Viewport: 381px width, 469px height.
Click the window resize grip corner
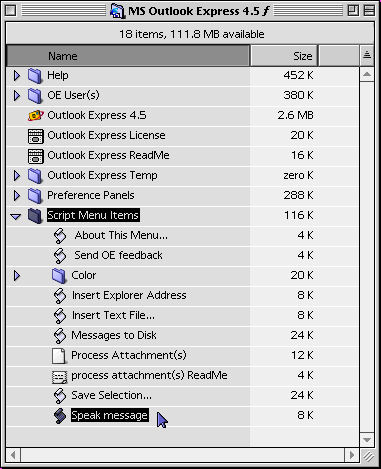[368, 456]
